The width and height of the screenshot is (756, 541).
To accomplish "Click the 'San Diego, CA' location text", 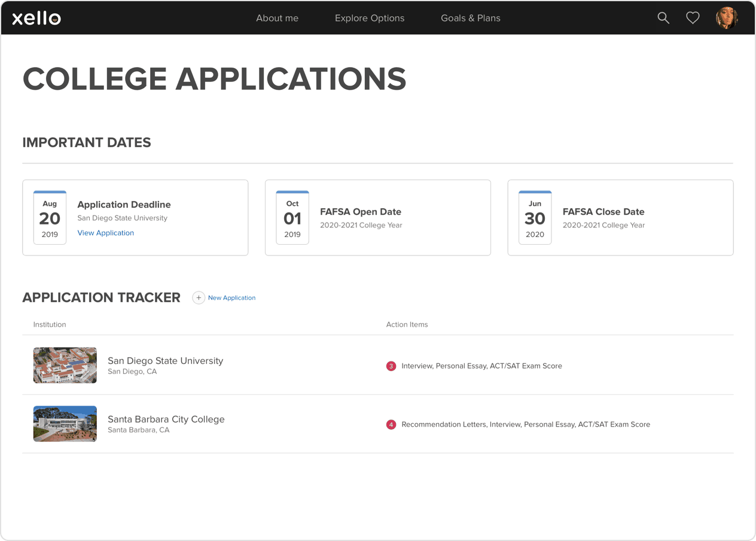I will point(132,372).
